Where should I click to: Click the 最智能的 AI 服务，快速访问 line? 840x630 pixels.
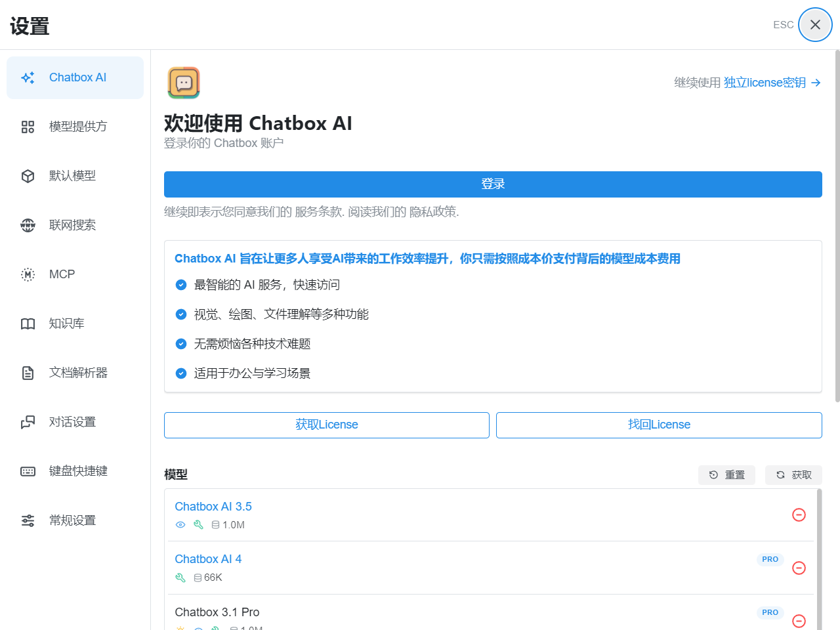click(267, 285)
